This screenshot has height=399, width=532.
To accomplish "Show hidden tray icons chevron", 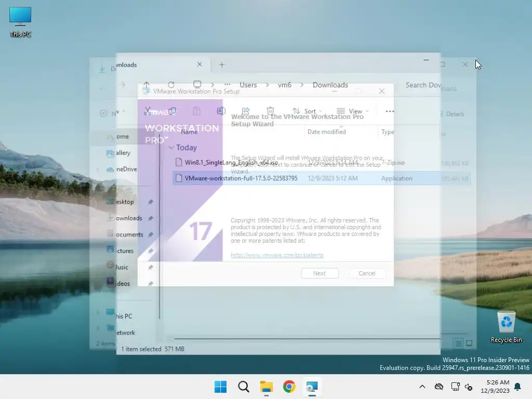I will (x=422, y=387).
